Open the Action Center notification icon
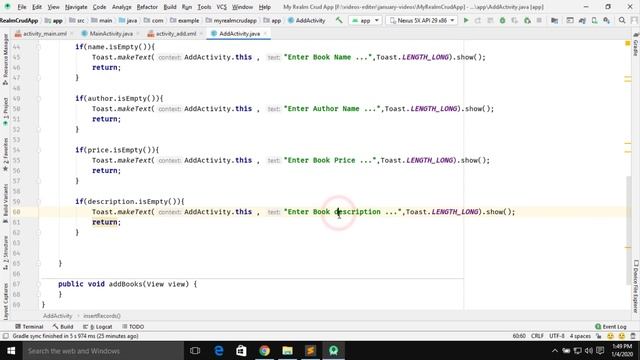The width and height of the screenshot is (640, 360). [600, 351]
